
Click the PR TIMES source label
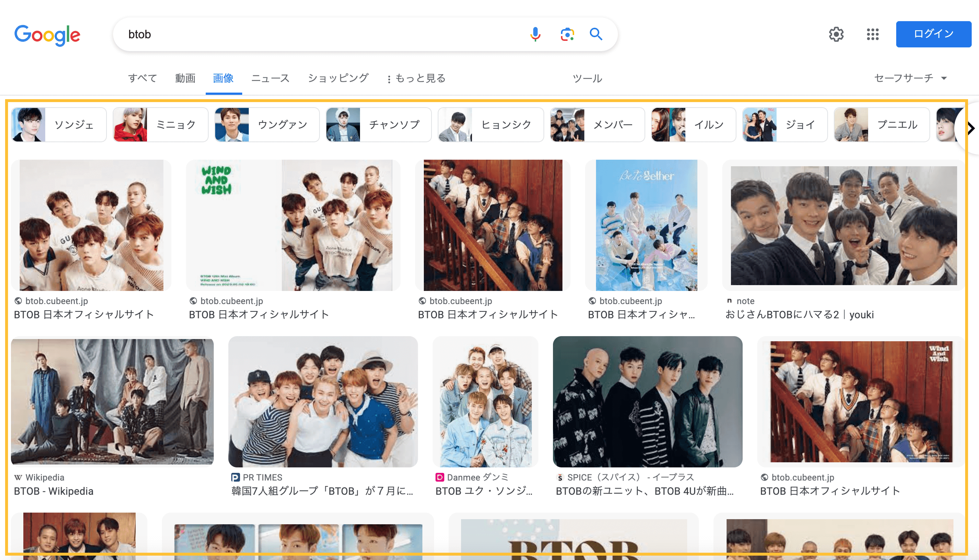262,477
